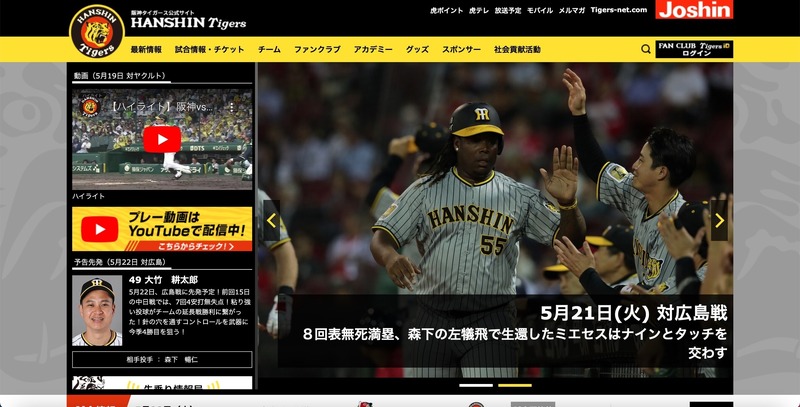Click the FAN CLUB ログイン button
Image resolution: width=800 pixels, height=407 pixels.
point(694,49)
